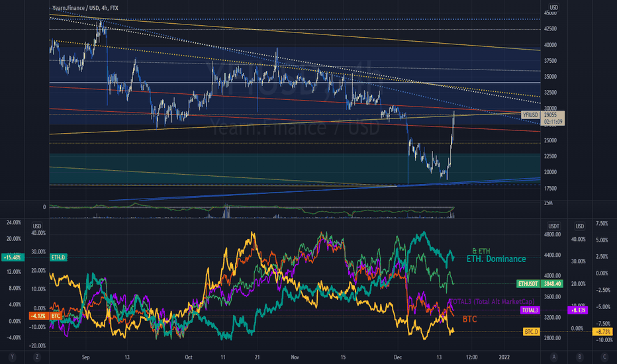617x364 pixels.
Task: Click the 4400.00 value on the USDT axis
Action: click(553, 255)
